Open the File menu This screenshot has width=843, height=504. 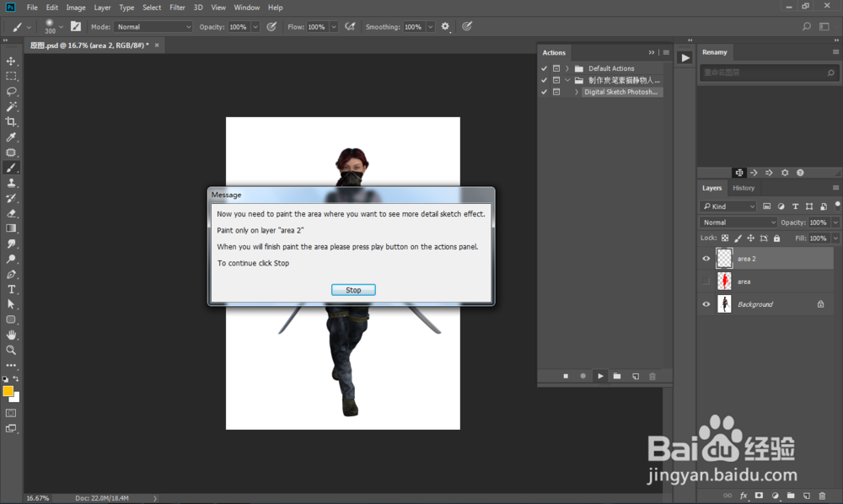coord(32,8)
